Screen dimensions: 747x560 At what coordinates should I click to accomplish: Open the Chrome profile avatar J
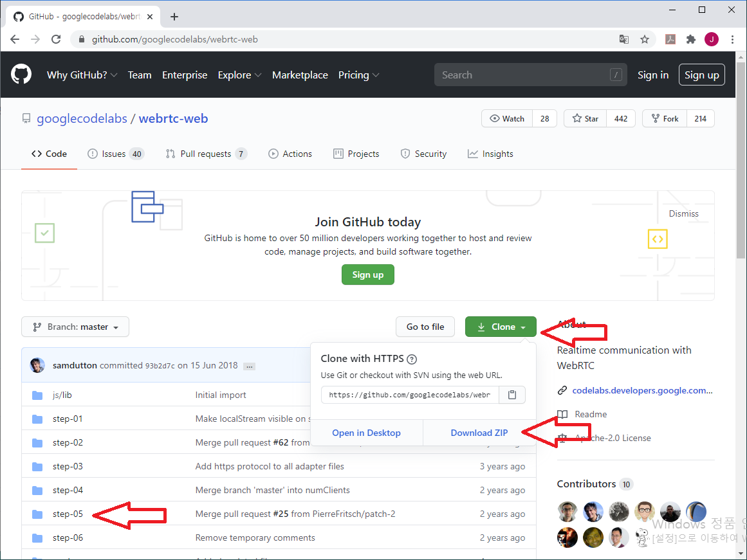tap(712, 39)
